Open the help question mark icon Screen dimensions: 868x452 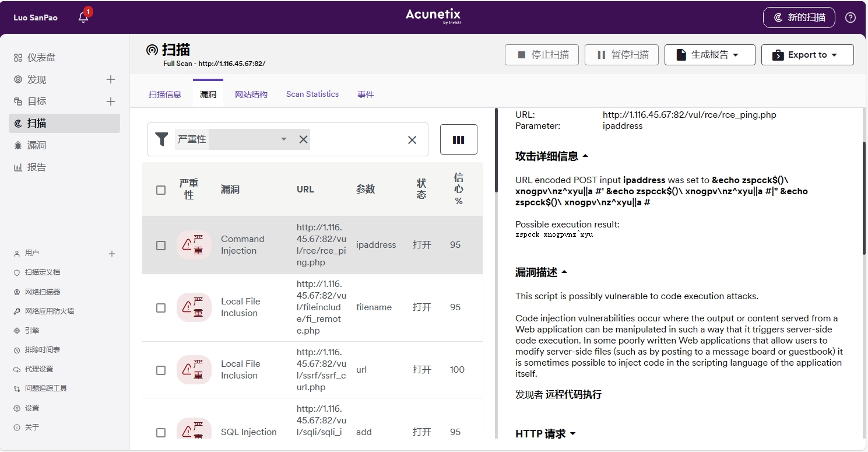point(851,17)
